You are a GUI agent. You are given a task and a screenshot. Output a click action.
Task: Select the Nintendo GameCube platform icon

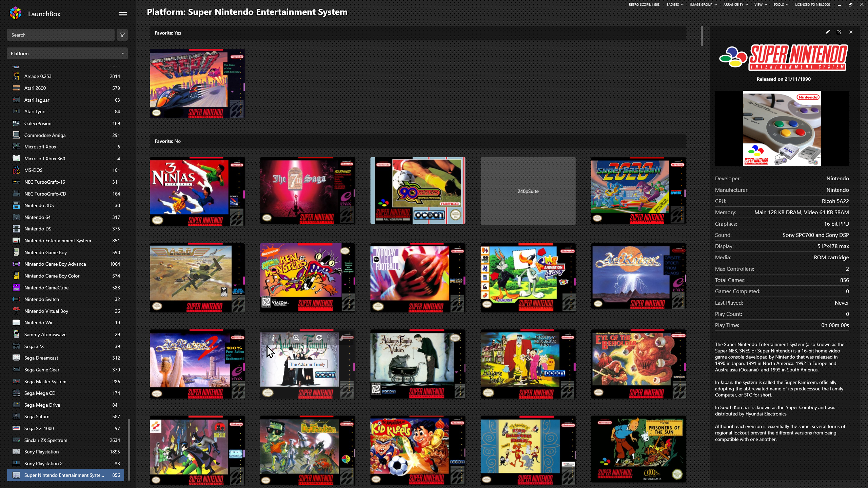16,288
